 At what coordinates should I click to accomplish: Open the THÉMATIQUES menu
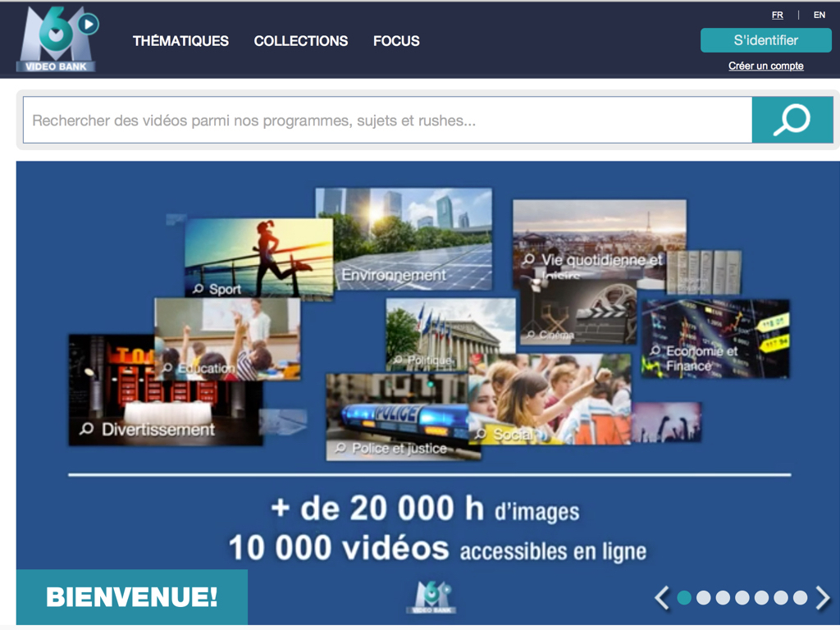tap(180, 41)
